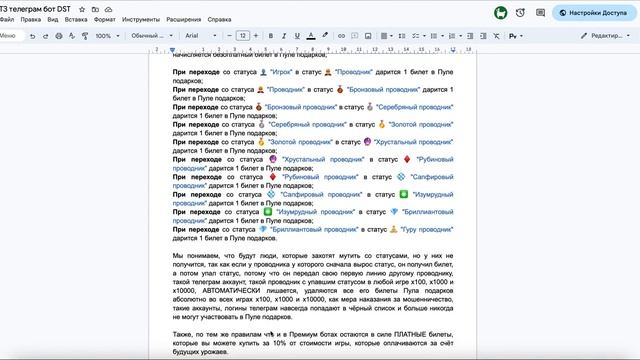The image size is (640, 360).
Task: Open the input tools language dropdown
Action: pos(516,36)
